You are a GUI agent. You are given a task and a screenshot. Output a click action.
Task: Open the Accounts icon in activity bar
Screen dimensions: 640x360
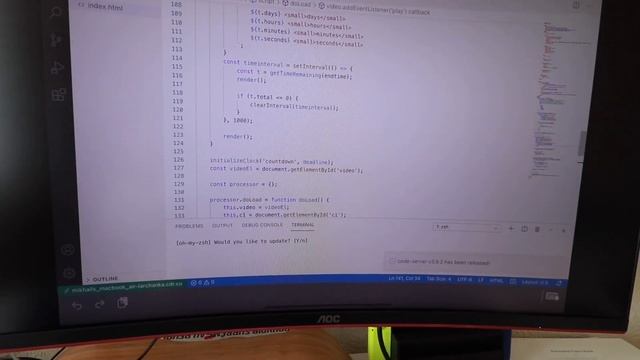tap(67, 249)
